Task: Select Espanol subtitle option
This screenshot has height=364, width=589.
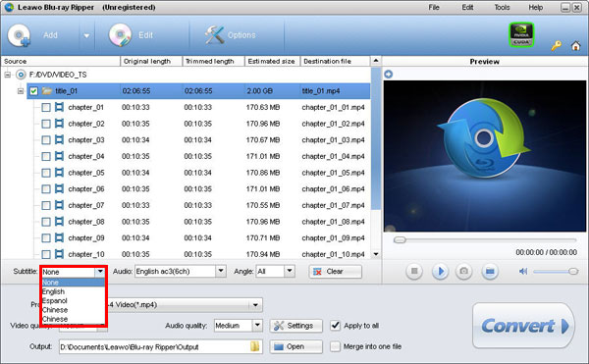Action: 73,300
